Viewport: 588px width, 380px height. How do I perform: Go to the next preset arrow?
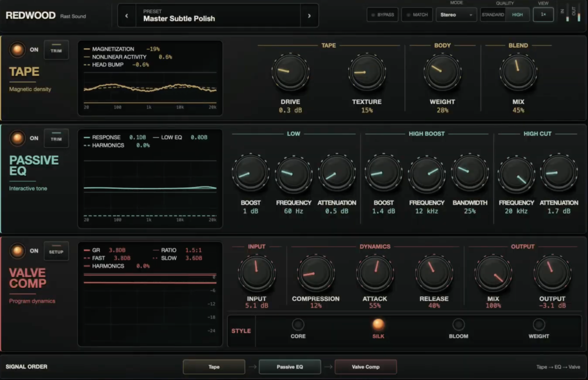(309, 16)
